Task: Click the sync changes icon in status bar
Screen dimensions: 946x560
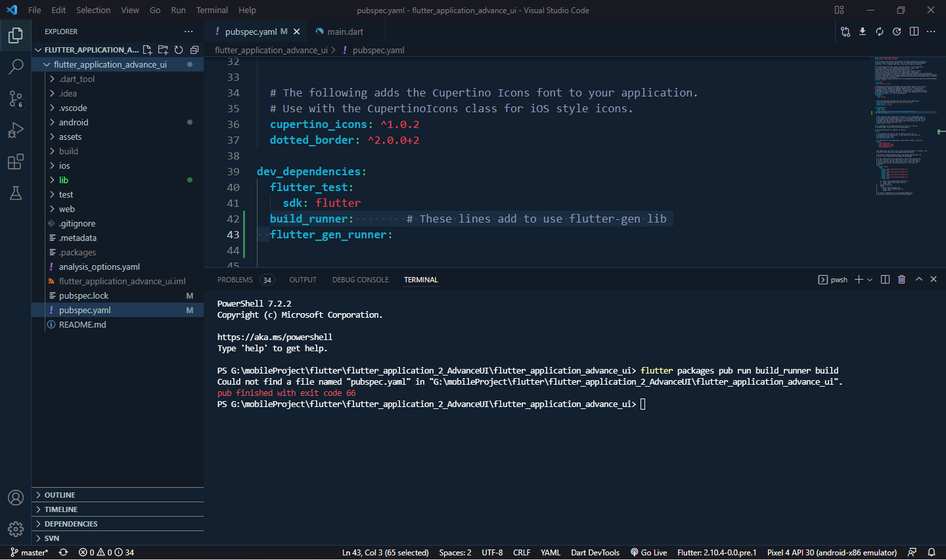Action: point(63,553)
